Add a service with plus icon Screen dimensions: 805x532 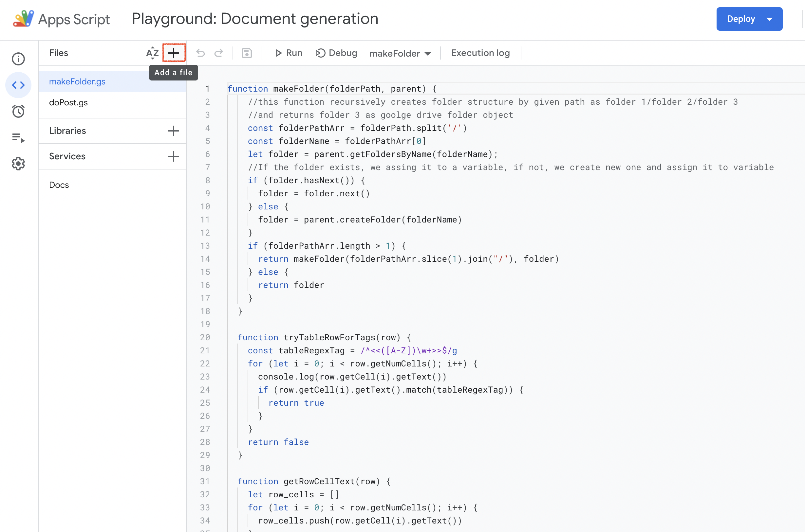pos(173,156)
